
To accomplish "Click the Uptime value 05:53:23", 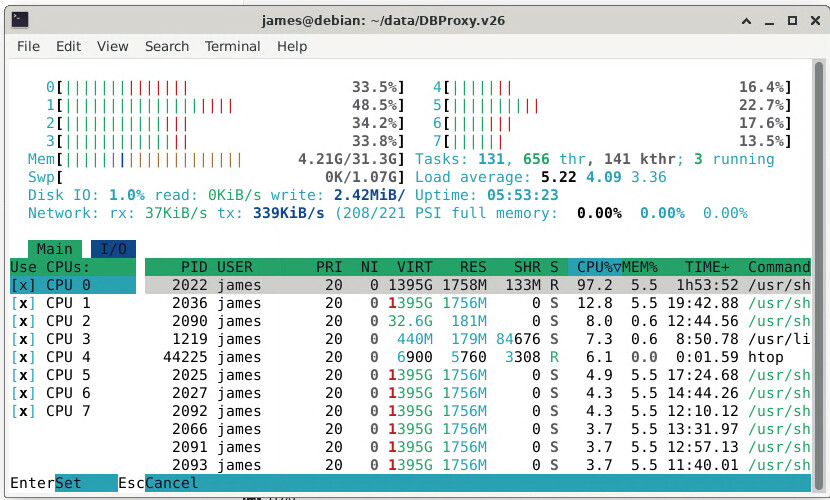I will point(522,195).
